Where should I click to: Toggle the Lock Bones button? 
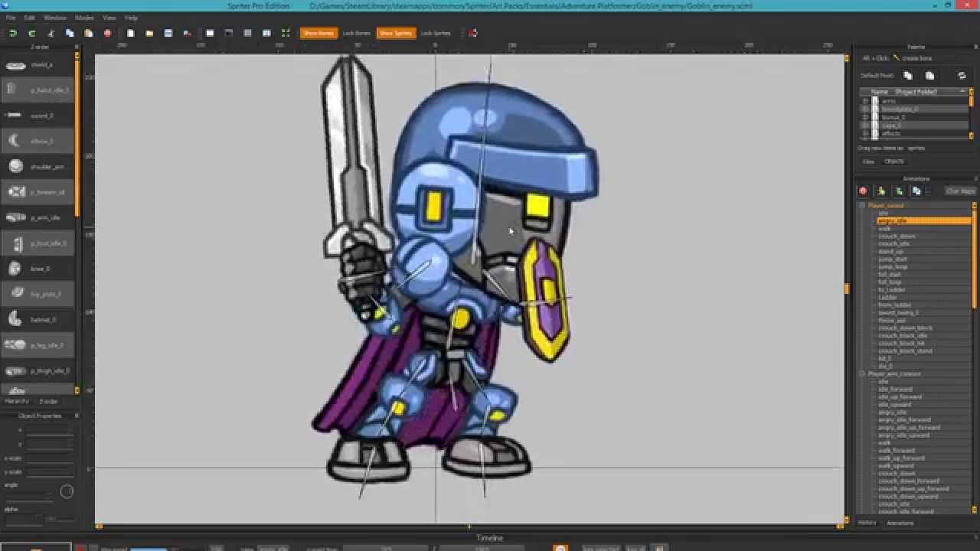(x=356, y=33)
